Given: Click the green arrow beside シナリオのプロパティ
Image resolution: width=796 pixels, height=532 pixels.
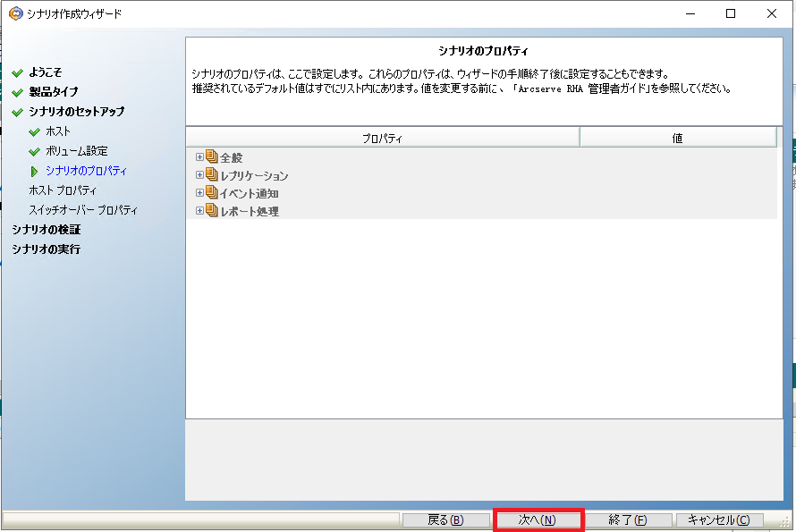Looking at the screenshot, I should [x=34, y=172].
